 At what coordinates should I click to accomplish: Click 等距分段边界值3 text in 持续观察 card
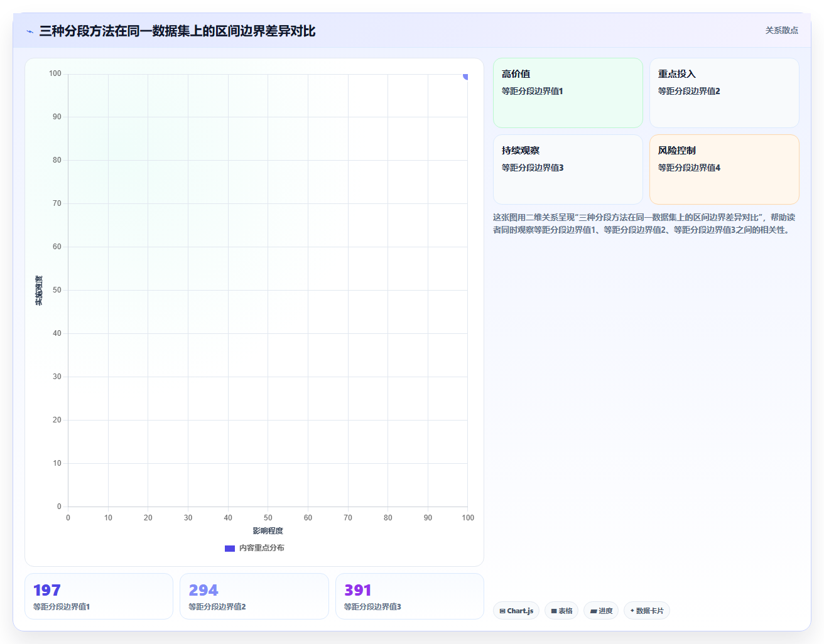click(x=533, y=168)
